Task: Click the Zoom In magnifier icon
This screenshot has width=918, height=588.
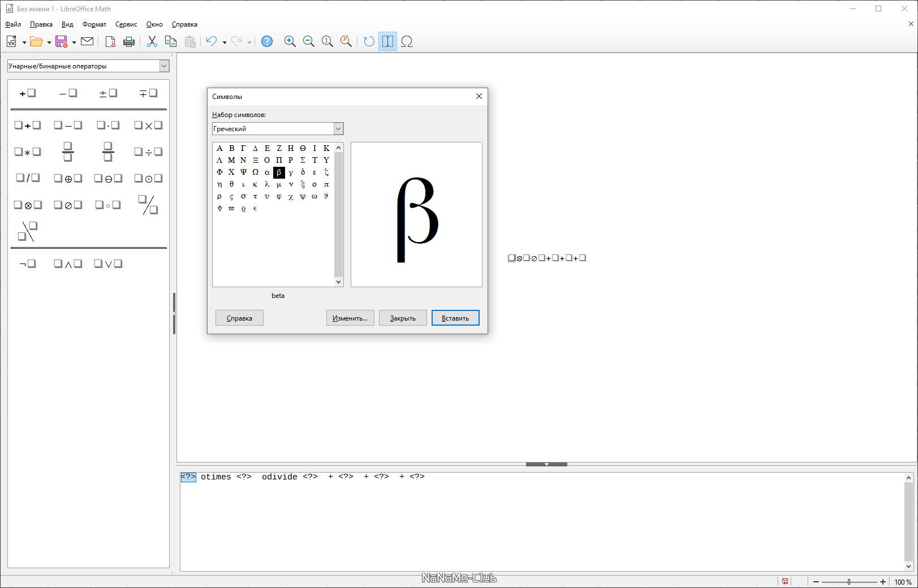Action: (x=290, y=41)
